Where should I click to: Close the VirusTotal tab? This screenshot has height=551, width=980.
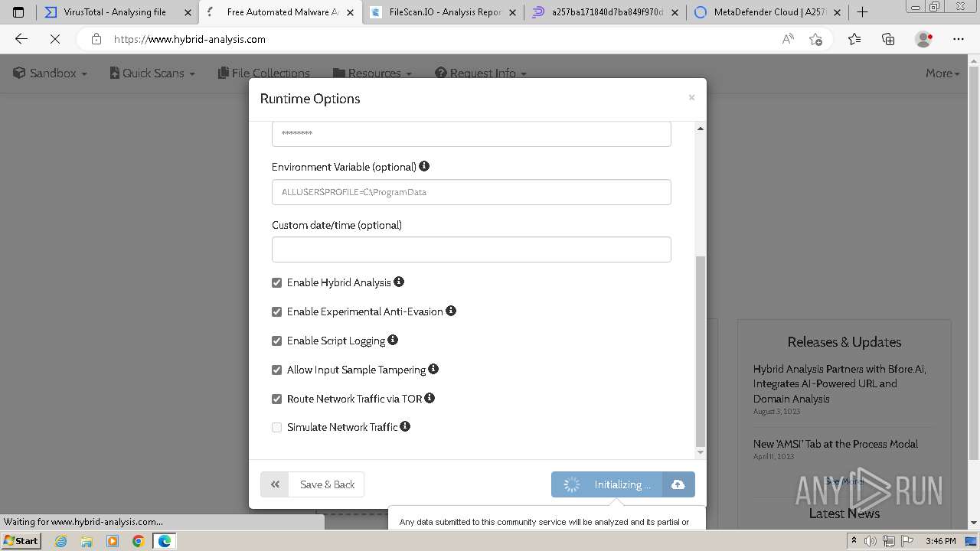pyautogui.click(x=188, y=12)
